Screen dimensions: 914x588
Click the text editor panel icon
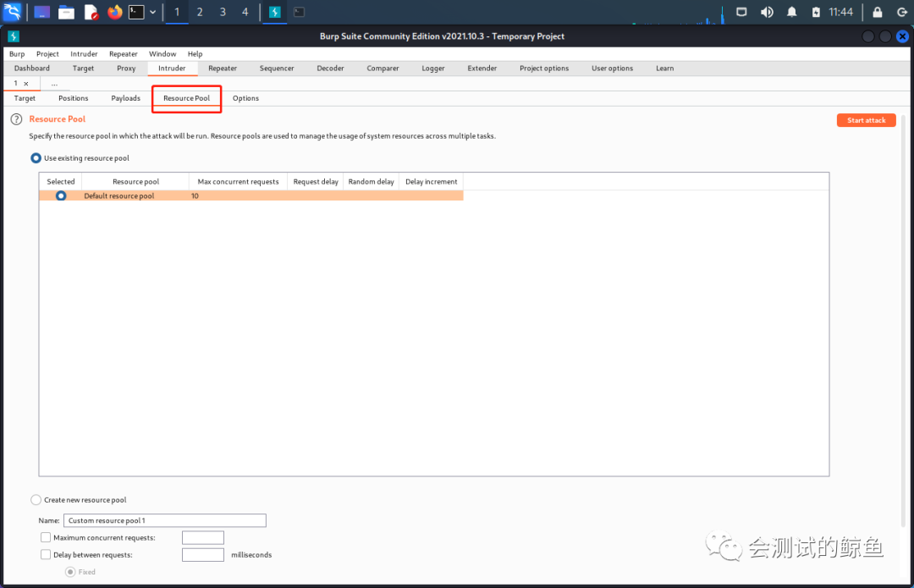[91, 12]
